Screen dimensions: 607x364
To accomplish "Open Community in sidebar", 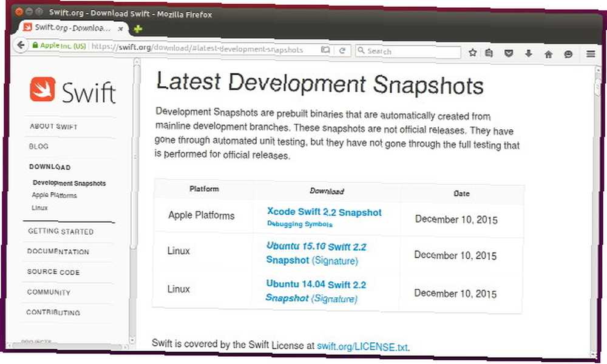I will tap(49, 292).
